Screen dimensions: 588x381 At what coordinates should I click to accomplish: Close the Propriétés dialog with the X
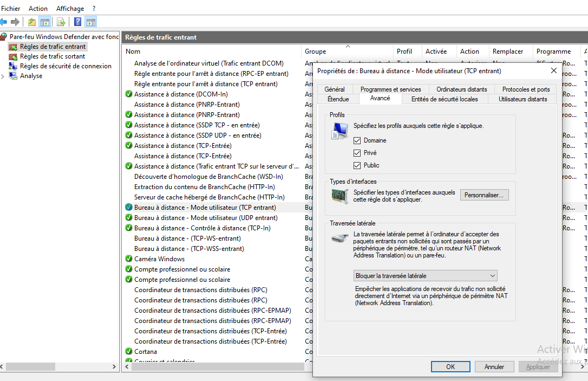(x=553, y=70)
